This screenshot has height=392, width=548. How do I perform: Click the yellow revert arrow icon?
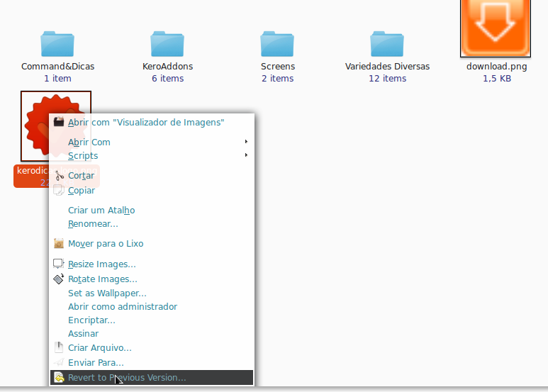pyautogui.click(x=59, y=377)
